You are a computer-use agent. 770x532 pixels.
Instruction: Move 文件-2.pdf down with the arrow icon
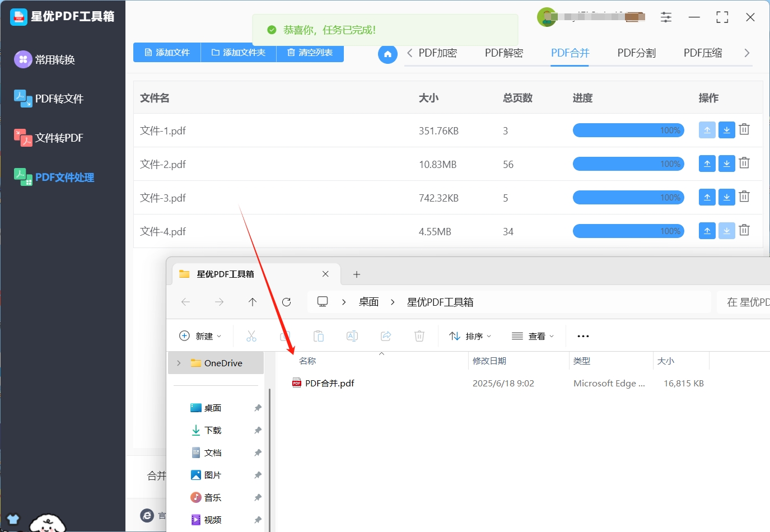point(727,164)
